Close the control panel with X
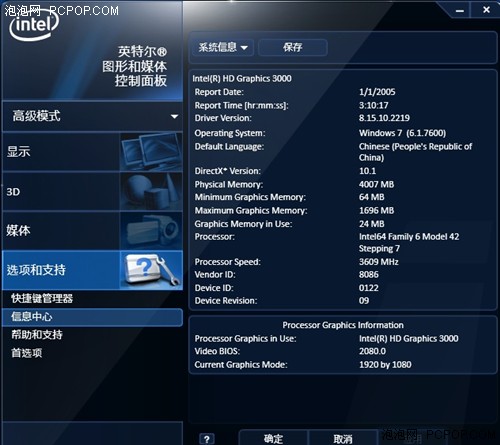The image size is (500, 445). pos(486,10)
